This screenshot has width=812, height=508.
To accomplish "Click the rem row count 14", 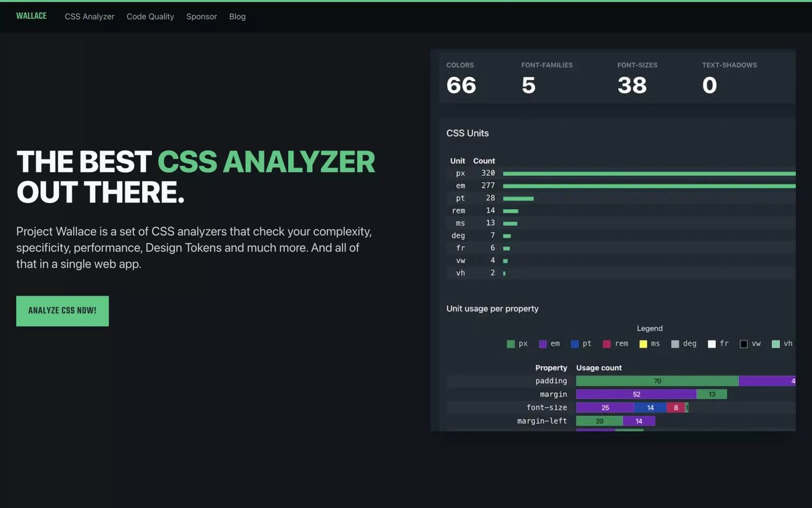I will click(490, 210).
